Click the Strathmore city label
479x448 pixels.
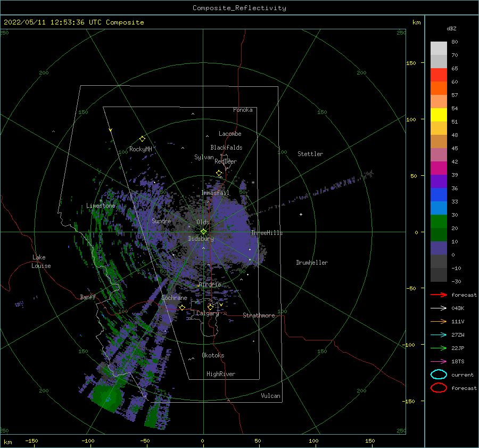click(x=259, y=315)
